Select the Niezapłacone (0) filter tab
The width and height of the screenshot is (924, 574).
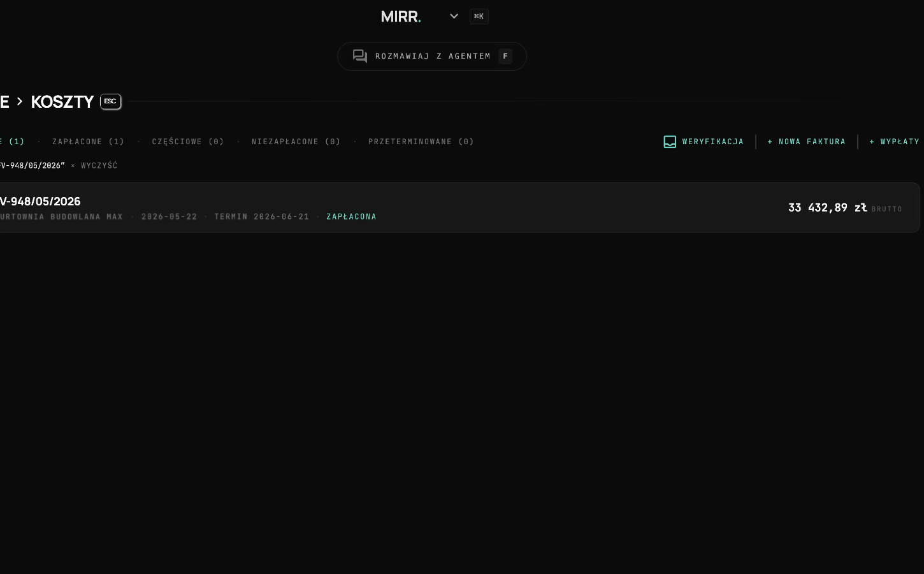296,142
